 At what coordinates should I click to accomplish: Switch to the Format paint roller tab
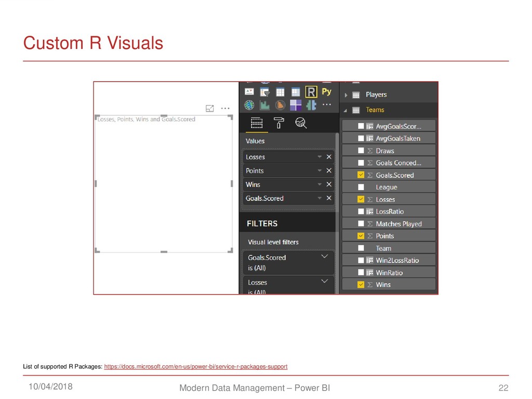click(x=278, y=123)
